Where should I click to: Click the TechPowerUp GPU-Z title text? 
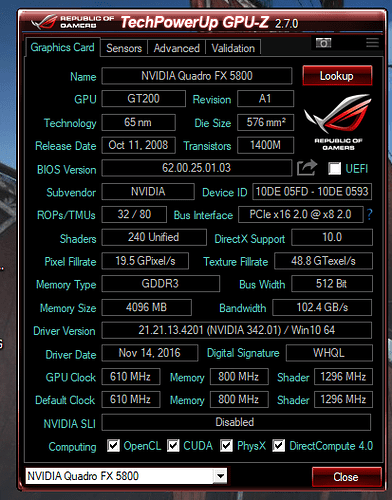point(194,22)
